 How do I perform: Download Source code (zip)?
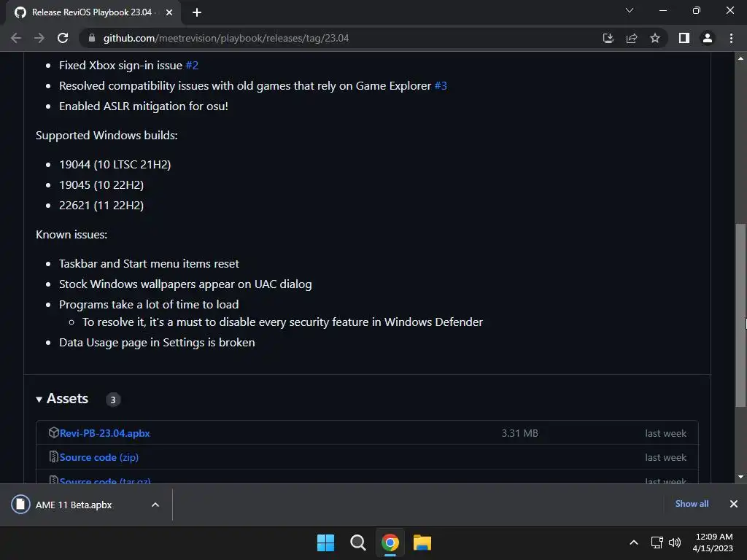[x=99, y=457]
